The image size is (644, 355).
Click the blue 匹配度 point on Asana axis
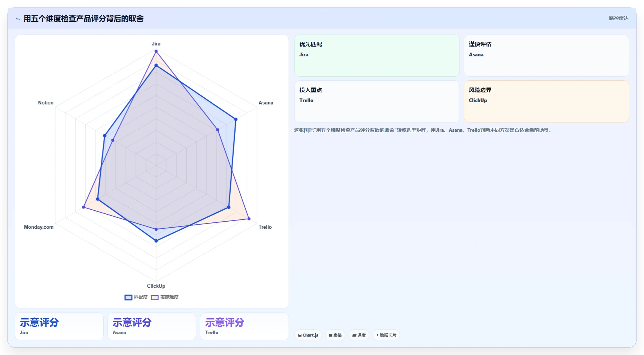tap(236, 119)
